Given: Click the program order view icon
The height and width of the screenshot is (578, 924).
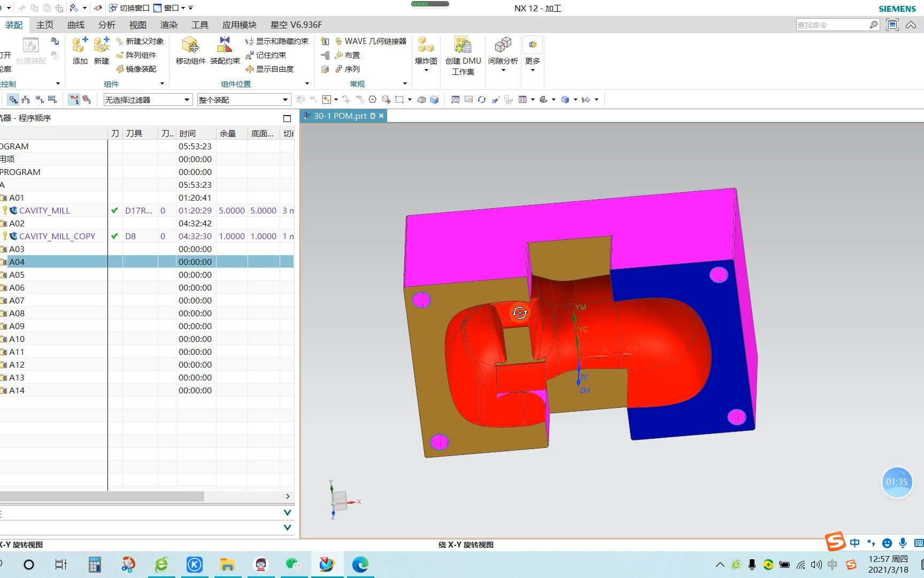Looking at the screenshot, I should point(13,100).
